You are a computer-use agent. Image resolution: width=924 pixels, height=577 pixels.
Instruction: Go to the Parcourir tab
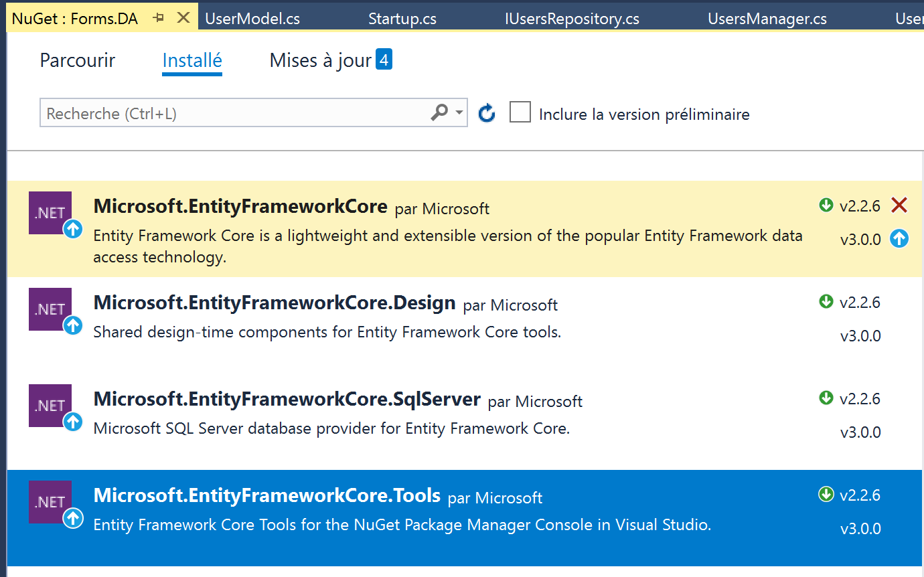pyautogui.click(x=78, y=60)
